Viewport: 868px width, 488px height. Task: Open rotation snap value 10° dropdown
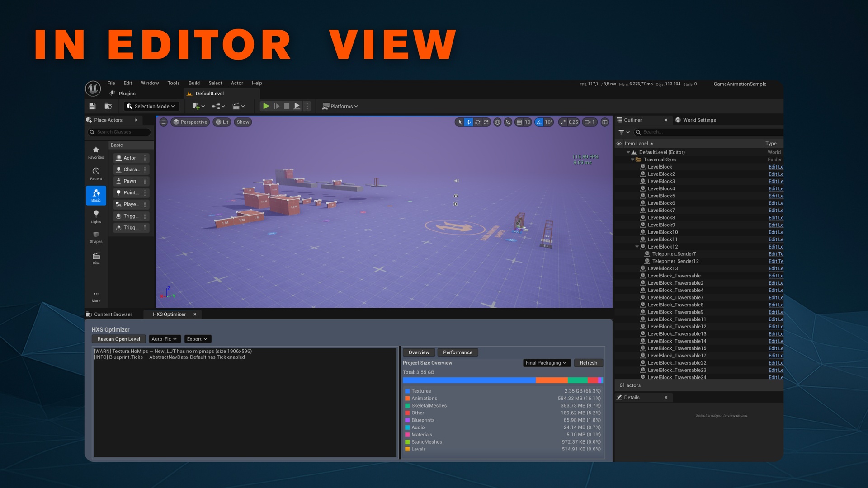[548, 122]
